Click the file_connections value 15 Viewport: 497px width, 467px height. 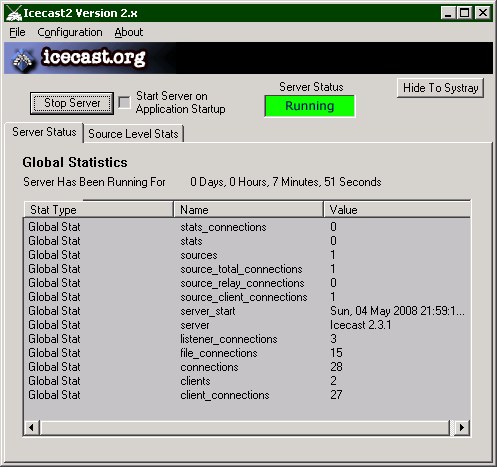tap(336, 353)
